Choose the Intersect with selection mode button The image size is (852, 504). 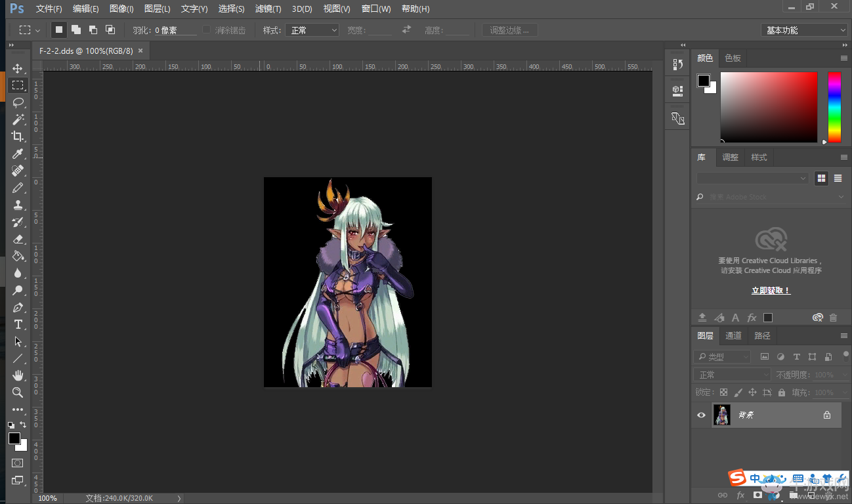(110, 30)
